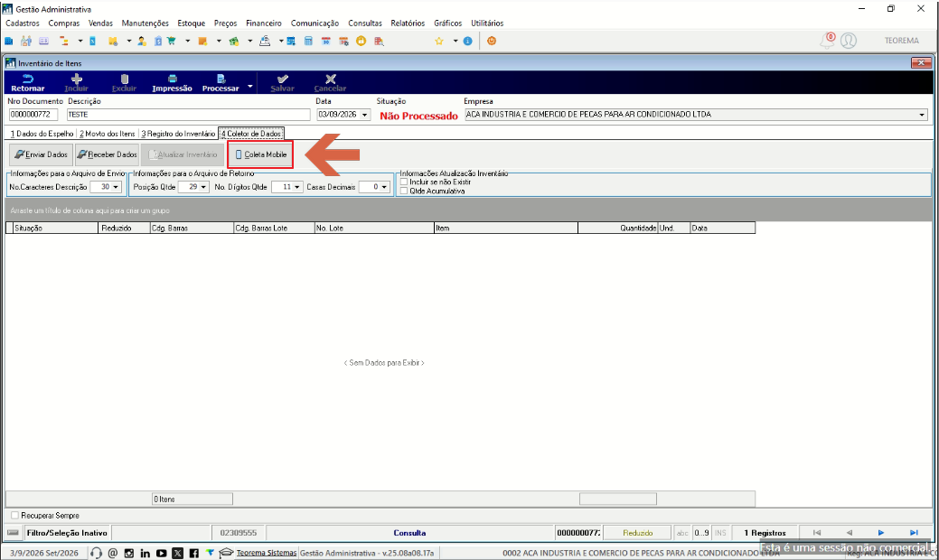Enable 'Incluir se não Existir' checkbox
The width and height of the screenshot is (939, 560).
pyautogui.click(x=404, y=182)
